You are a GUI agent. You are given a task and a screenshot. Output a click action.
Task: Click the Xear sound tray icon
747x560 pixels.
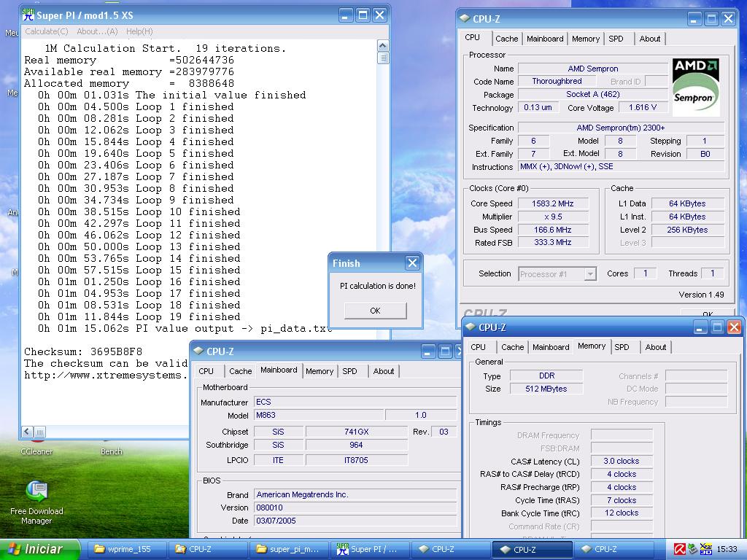706,549
